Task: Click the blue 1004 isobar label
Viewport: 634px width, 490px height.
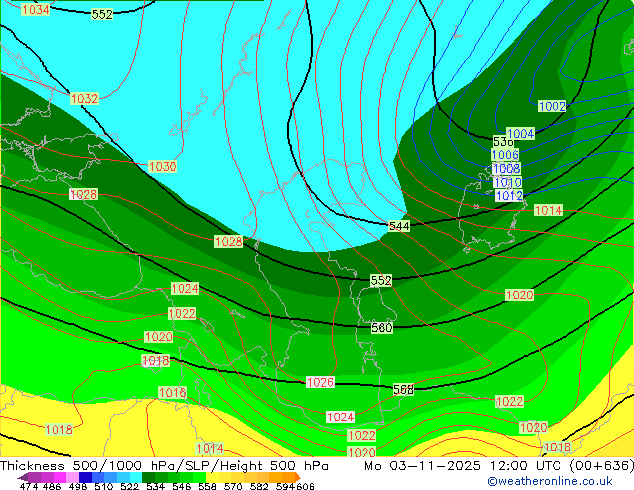Action: 521,134
